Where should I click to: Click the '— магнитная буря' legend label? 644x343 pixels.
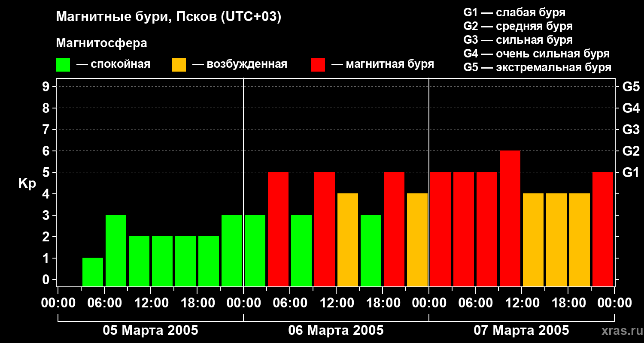pos(383,64)
